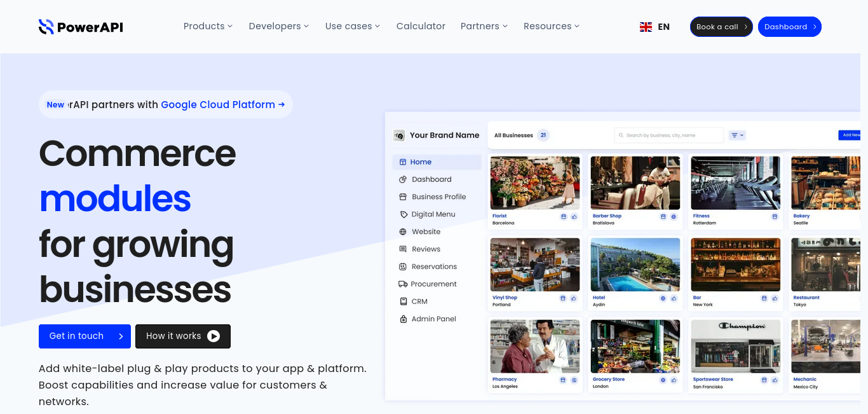Image resolution: width=868 pixels, height=414 pixels.
Task: Click the blue Dashboard button in header
Action: coord(790,27)
